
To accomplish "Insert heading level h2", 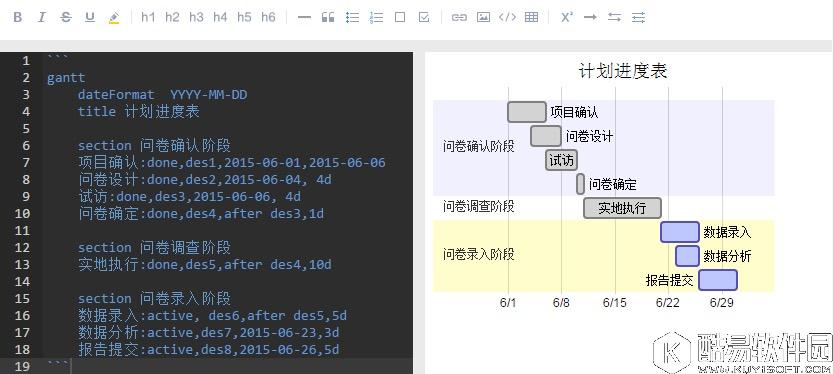I will pos(172,18).
